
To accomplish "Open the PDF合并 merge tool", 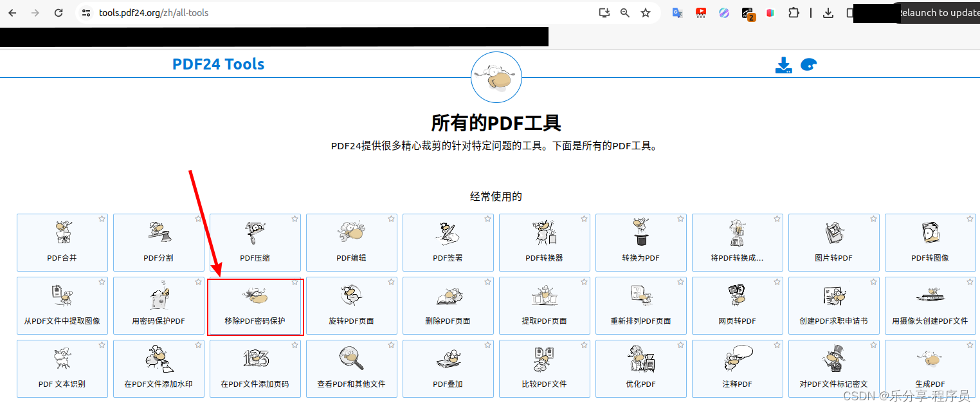I will coord(62,243).
